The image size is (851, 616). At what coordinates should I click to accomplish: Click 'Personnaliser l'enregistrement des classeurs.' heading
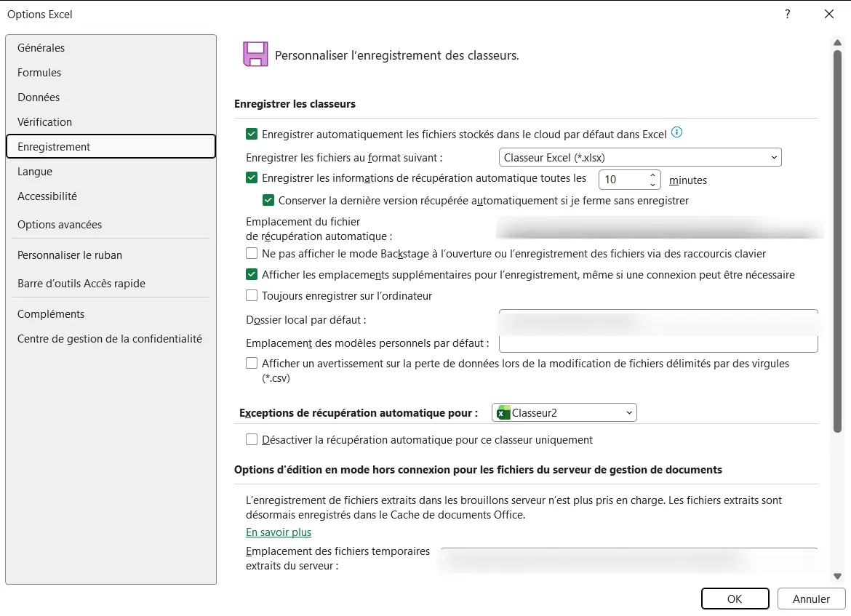(396, 55)
